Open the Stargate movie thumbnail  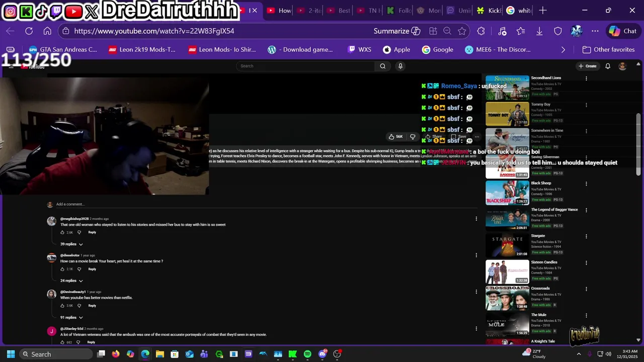click(507, 245)
